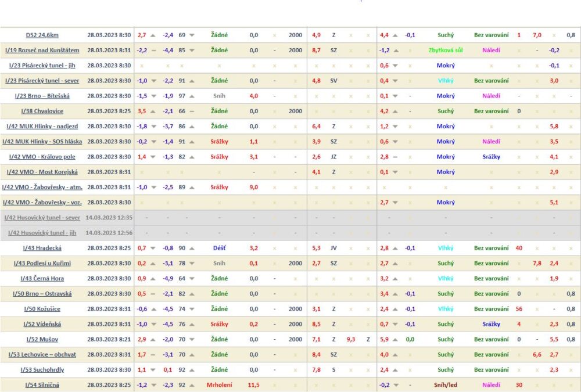Image resolution: width=581 pixels, height=392 pixels.
Task: Click the humidity arrow beside 85 in Rozseč row
Action: click(192, 51)
